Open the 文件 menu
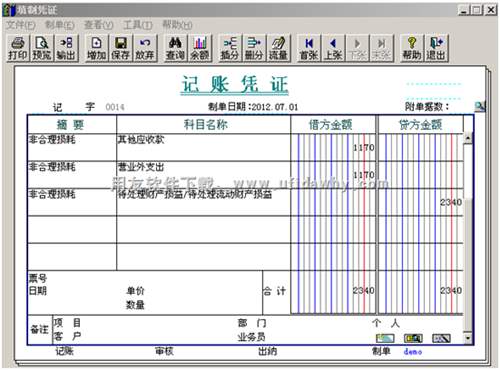Viewport: 500px width, 370px height. [21, 25]
